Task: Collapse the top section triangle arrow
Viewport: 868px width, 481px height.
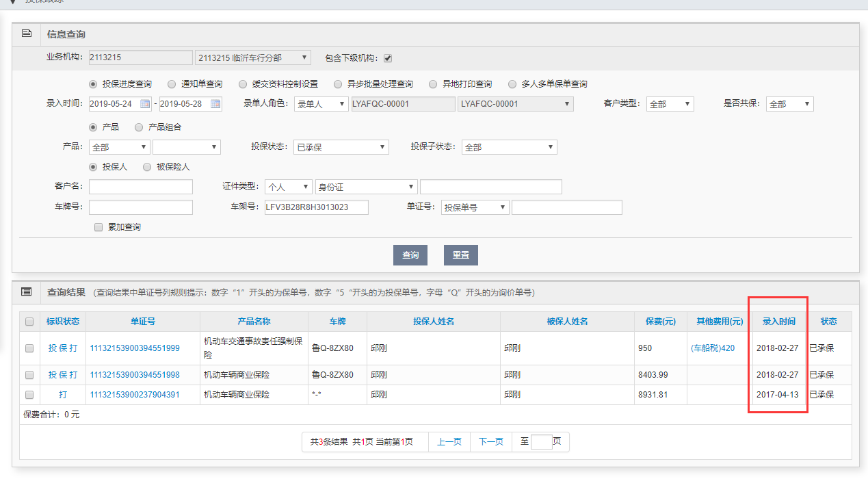Action: (13, 2)
